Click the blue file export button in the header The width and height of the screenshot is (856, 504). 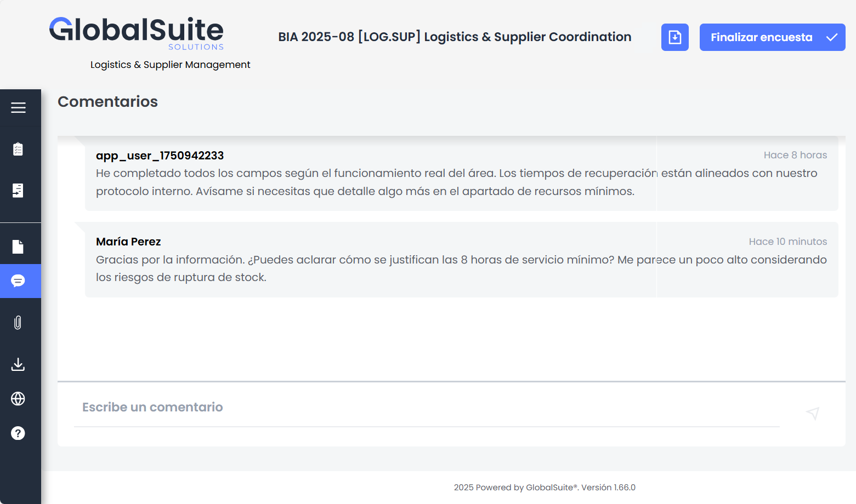[674, 37]
